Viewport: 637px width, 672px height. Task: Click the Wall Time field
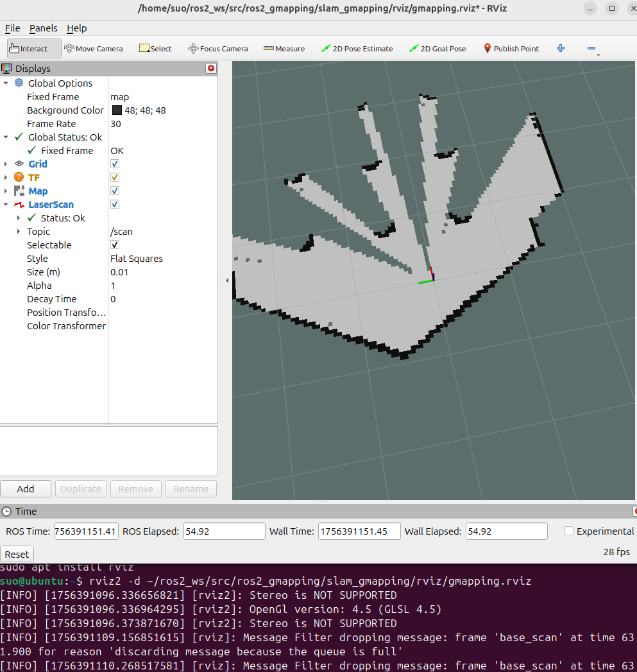pos(359,531)
